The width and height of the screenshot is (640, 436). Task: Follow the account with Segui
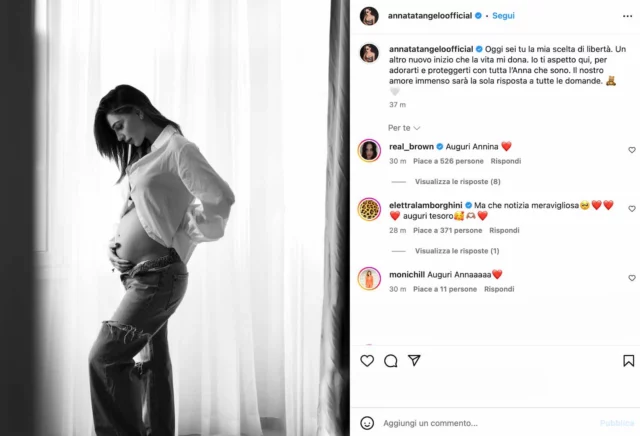(503, 16)
